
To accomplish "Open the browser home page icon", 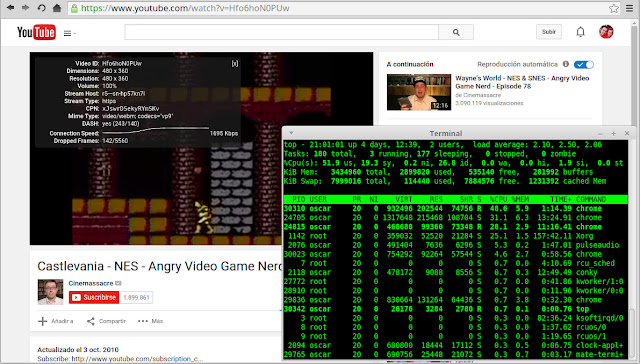I will coord(57,8).
